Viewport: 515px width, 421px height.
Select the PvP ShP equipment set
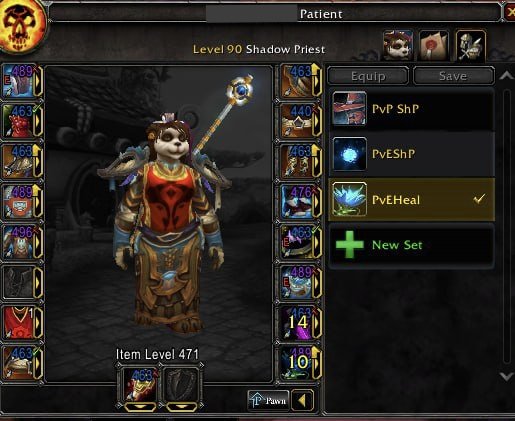pyautogui.click(x=411, y=109)
